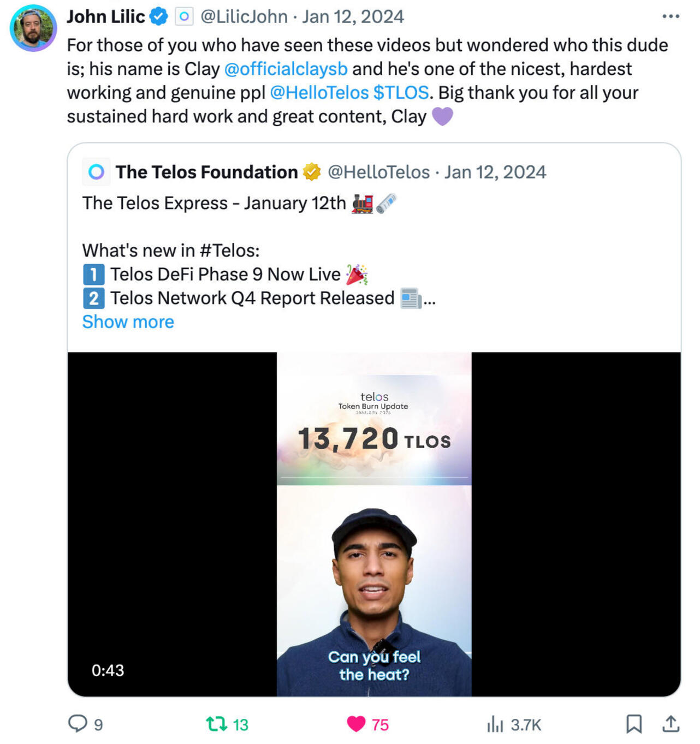The width and height of the screenshot is (700, 744).
Task: Click The Telos Foundation gold verified badge
Action: point(312,172)
